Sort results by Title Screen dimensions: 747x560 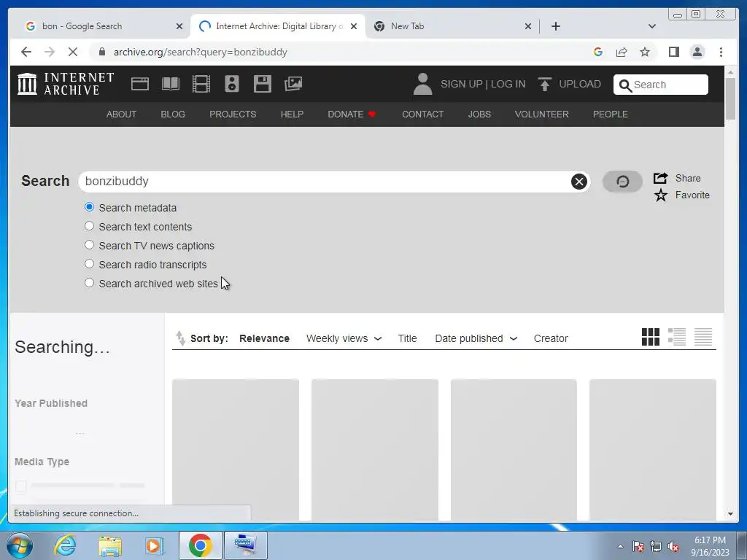tap(407, 338)
